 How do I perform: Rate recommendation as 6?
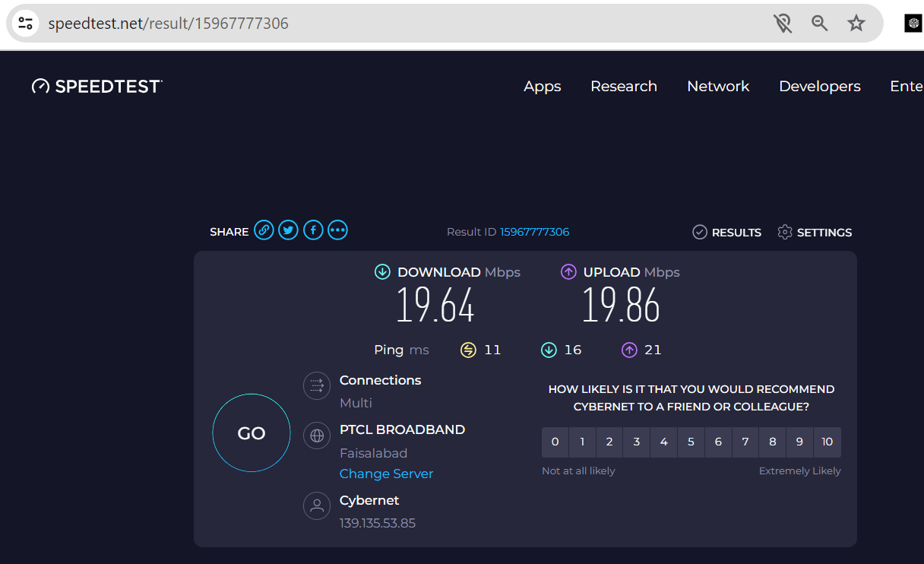[x=718, y=442]
